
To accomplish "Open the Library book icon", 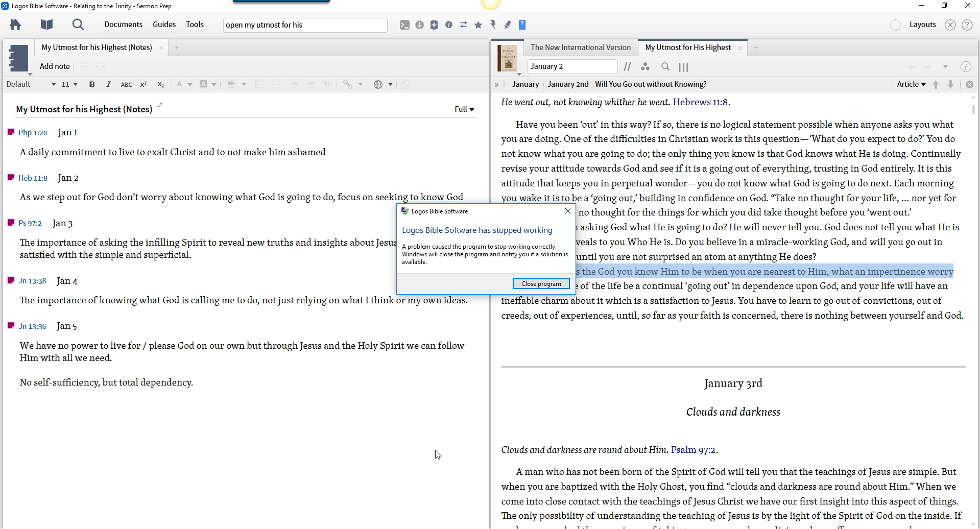I will (46, 25).
